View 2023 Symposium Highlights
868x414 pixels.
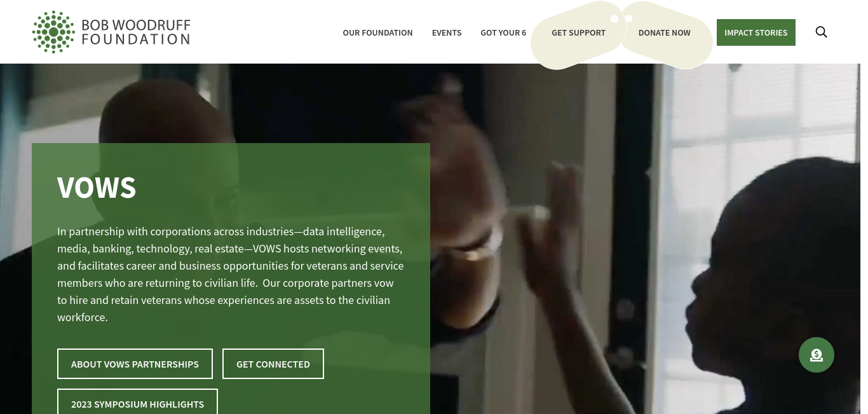(x=137, y=403)
